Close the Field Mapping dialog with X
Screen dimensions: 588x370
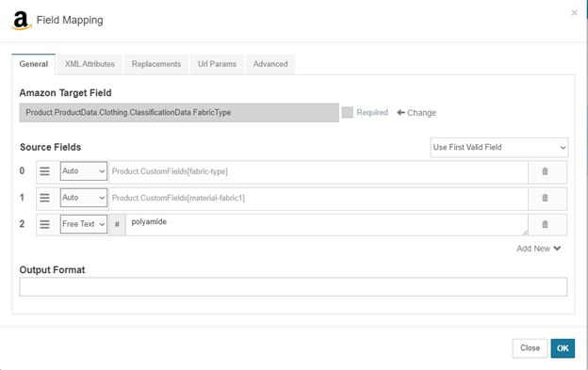point(574,13)
